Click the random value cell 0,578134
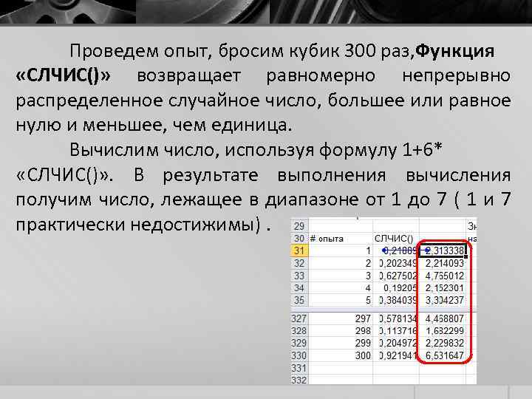The image size is (532, 399). [396, 318]
